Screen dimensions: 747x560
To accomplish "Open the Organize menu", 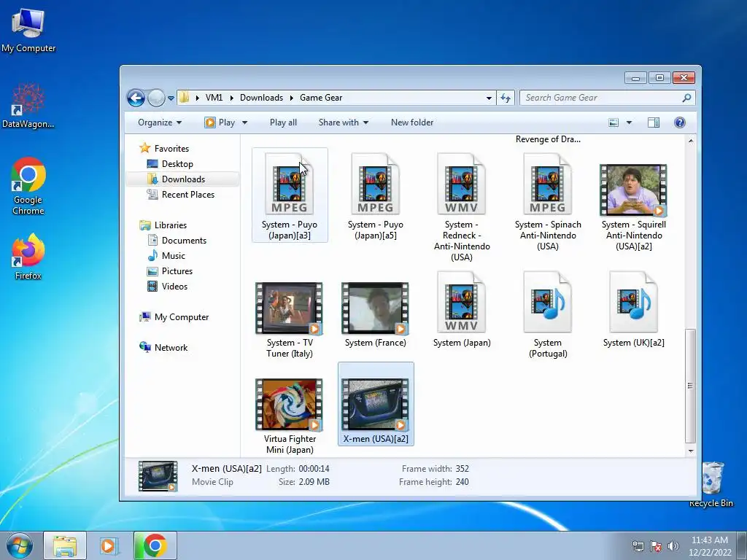I will coord(160,122).
